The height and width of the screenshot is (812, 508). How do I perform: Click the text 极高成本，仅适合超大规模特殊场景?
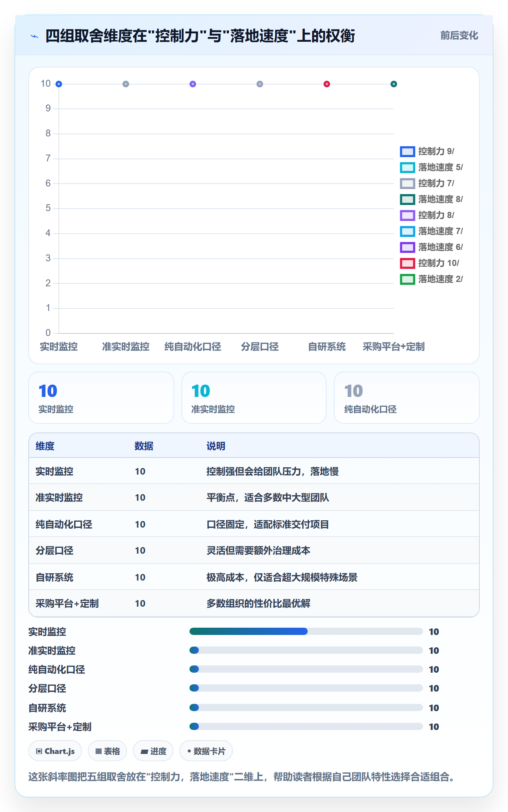tap(282, 577)
